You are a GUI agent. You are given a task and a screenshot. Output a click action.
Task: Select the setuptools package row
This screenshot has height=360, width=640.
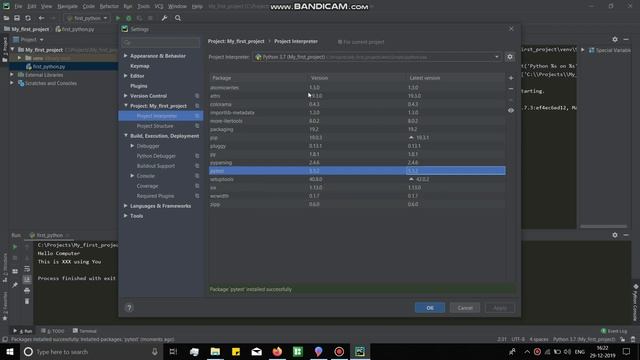coord(357,179)
